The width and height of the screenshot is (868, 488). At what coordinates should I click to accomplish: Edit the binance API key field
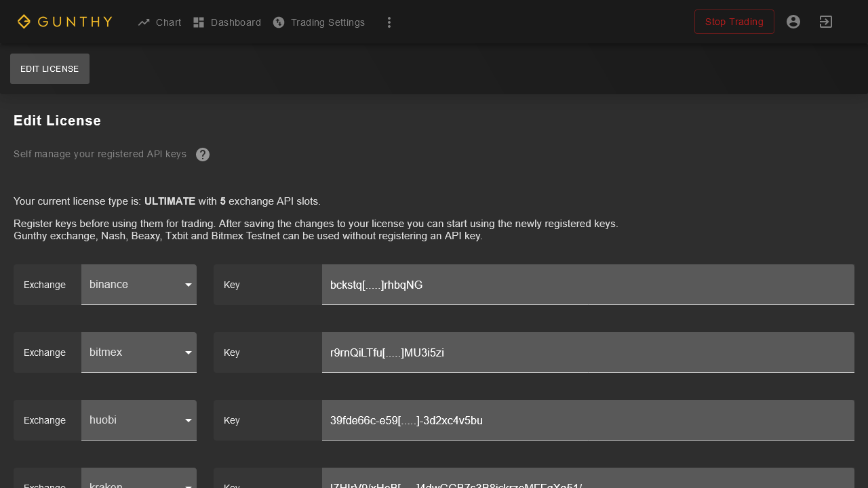click(x=587, y=285)
